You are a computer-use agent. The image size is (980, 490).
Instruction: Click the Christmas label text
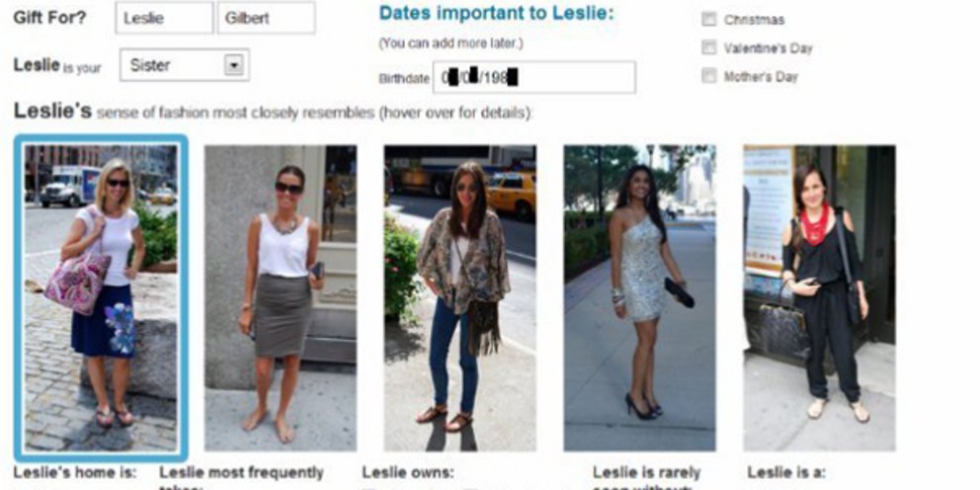coord(754,20)
